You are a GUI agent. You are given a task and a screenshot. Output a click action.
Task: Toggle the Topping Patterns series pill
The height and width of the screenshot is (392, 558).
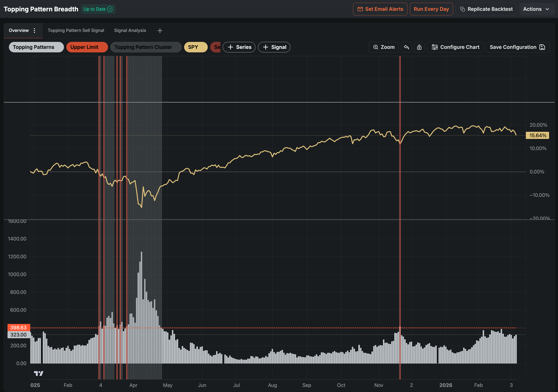pos(36,47)
